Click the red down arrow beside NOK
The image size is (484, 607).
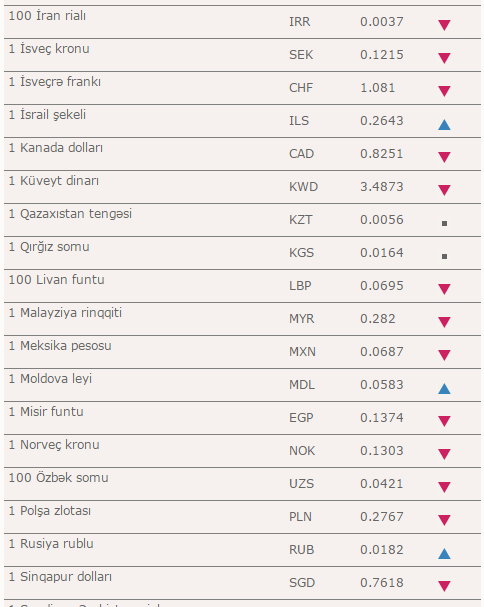coord(444,454)
